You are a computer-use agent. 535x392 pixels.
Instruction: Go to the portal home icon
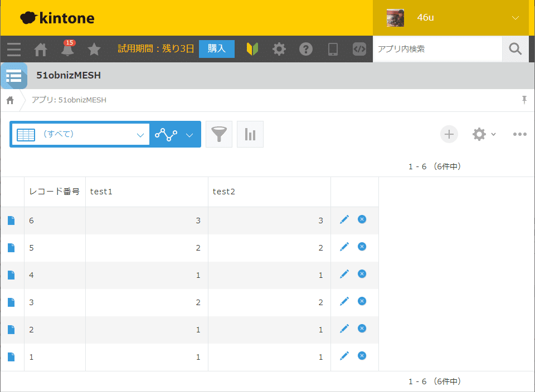pos(41,50)
